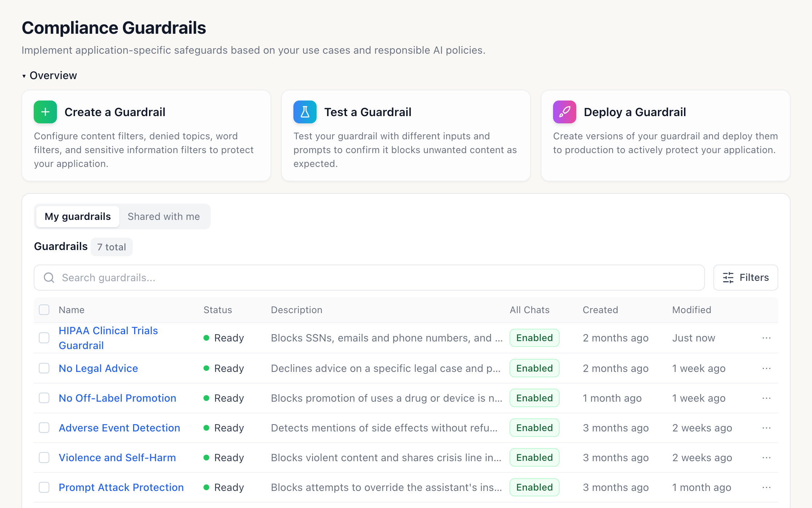The image size is (812, 508).
Task: Click the Create a Guardrail card title
Action: (x=115, y=112)
